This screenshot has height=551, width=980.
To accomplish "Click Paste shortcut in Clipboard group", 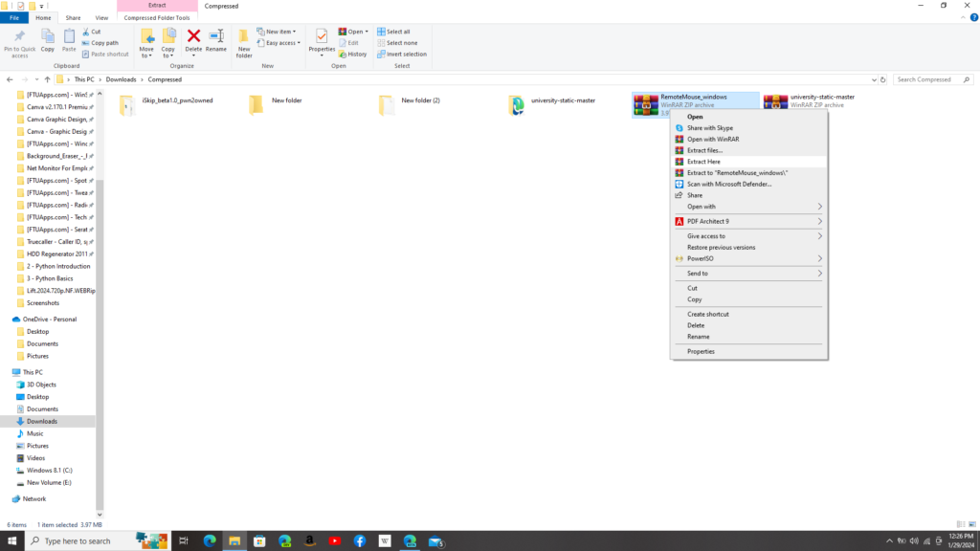I will pos(105,55).
